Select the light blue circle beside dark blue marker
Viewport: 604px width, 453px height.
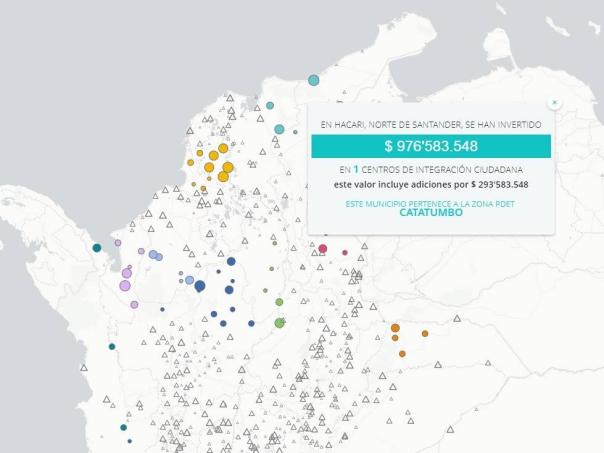[x=189, y=280]
